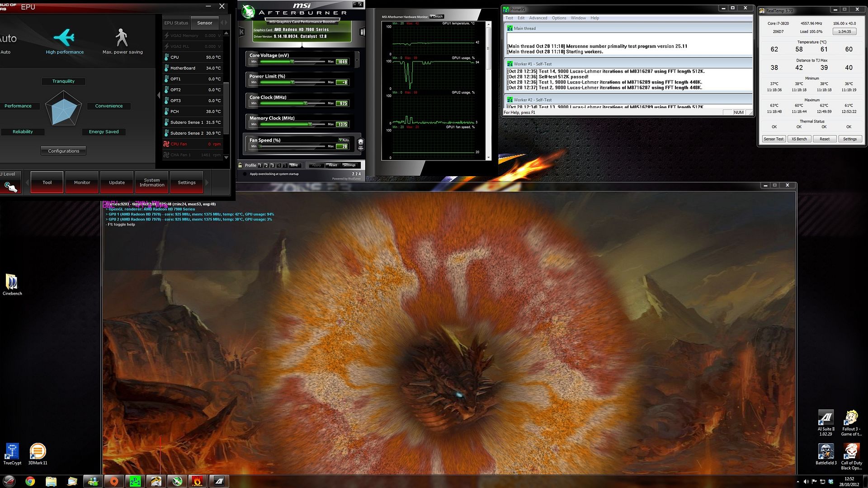868x488 pixels.
Task: Open Prime95 Advanced menu
Action: [x=538, y=18]
